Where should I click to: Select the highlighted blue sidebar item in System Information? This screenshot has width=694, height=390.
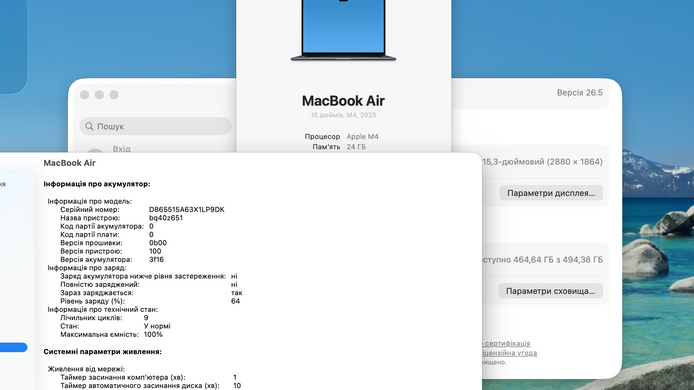(x=14, y=348)
